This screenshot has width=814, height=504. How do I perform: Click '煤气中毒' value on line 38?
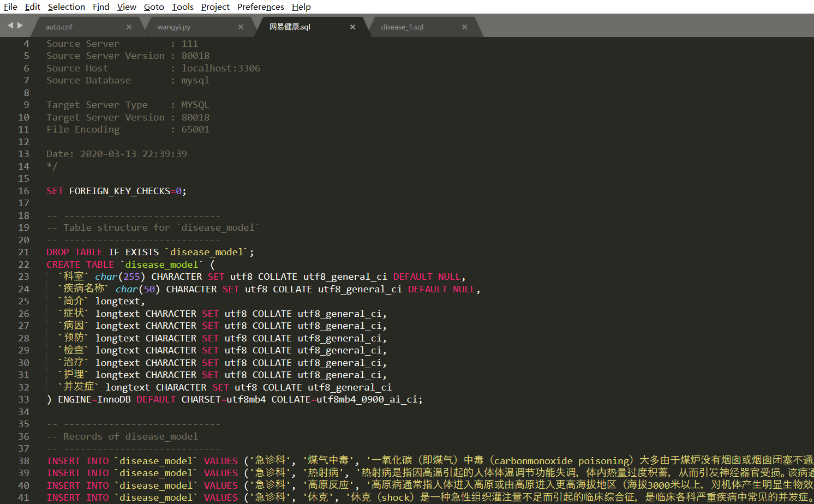point(328,461)
